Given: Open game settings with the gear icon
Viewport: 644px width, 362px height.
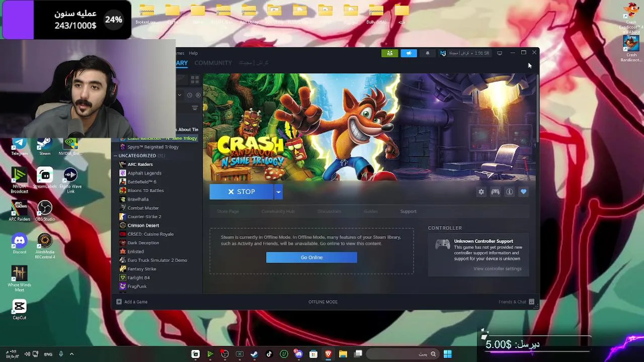Looking at the screenshot, I should 481,192.
